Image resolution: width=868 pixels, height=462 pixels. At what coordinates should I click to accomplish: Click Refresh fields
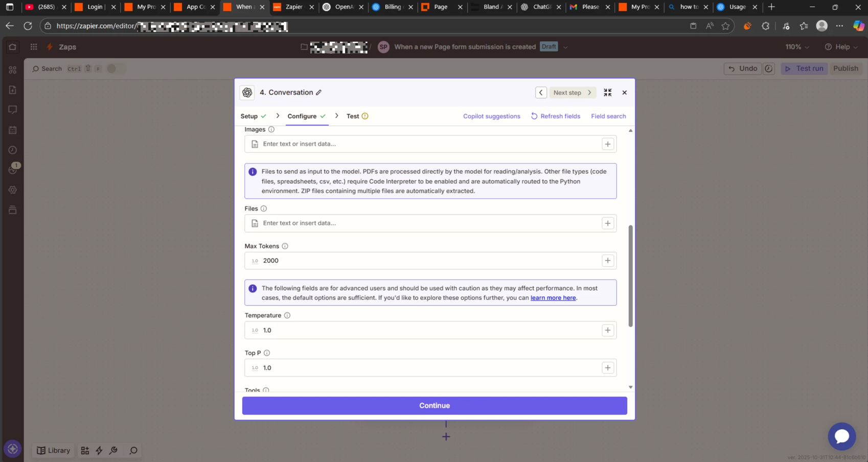555,116
